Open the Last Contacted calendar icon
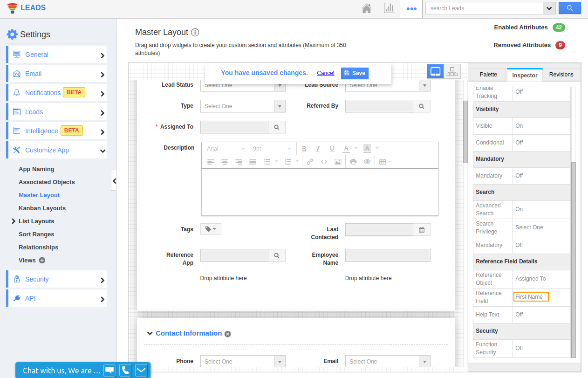The height and width of the screenshot is (378, 588). coord(422,230)
